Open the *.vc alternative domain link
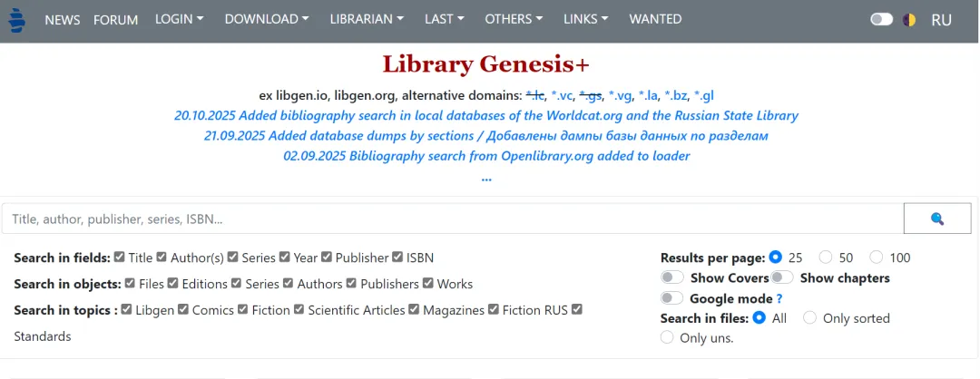 pyautogui.click(x=562, y=95)
